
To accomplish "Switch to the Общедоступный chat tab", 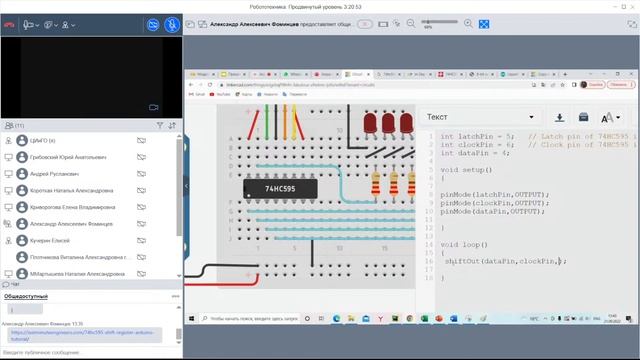I will point(26,296).
